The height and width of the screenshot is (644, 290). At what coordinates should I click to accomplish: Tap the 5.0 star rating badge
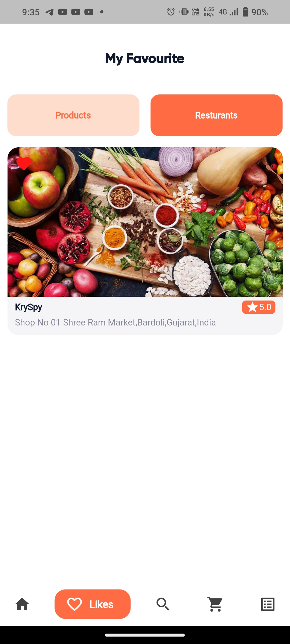[259, 307]
